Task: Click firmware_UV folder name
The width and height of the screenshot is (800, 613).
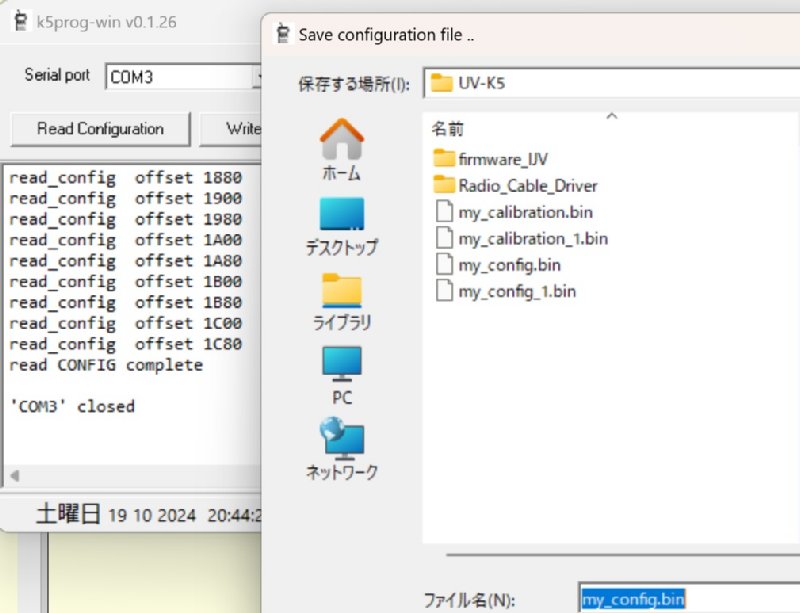Action: click(503, 159)
